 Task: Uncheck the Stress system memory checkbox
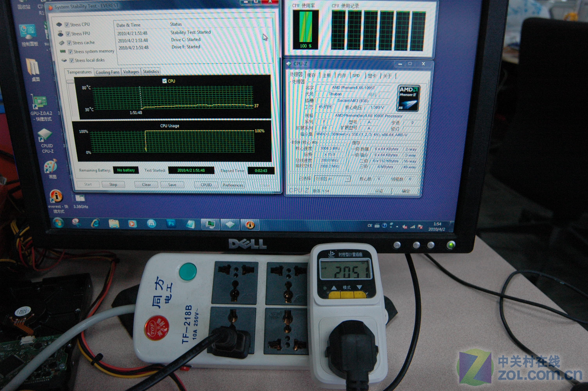[x=71, y=52]
